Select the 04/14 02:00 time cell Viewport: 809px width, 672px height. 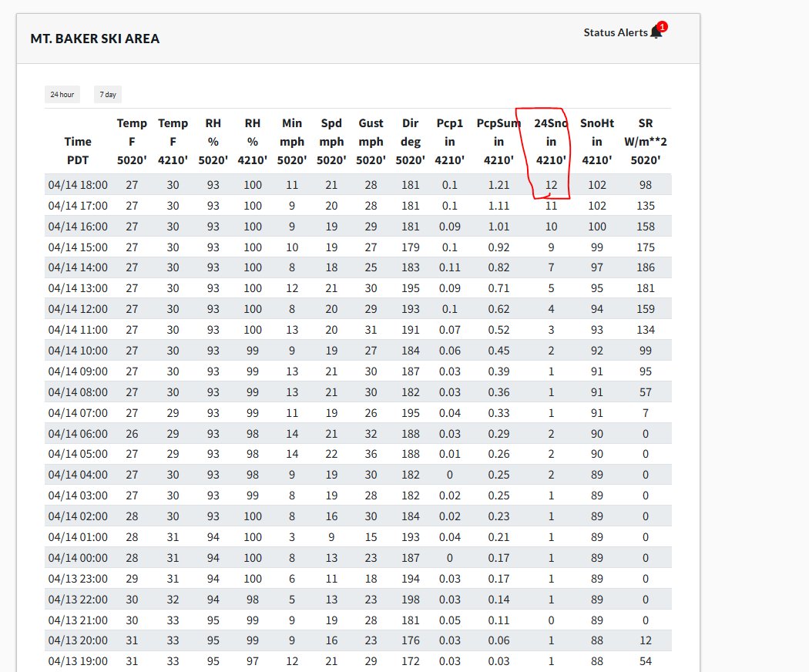[78, 516]
